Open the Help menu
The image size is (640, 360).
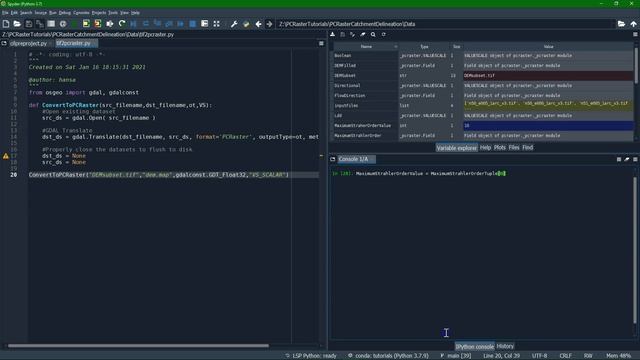[x=136, y=13]
